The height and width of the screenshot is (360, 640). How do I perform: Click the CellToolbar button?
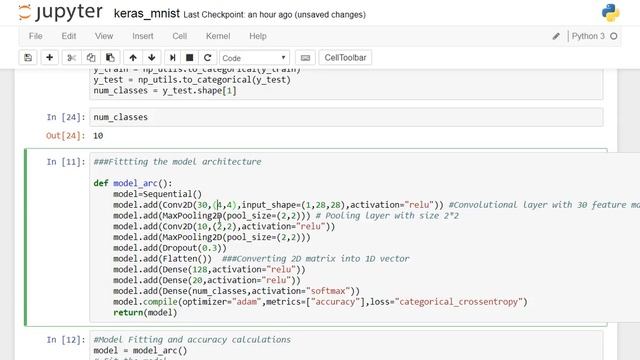tap(345, 58)
